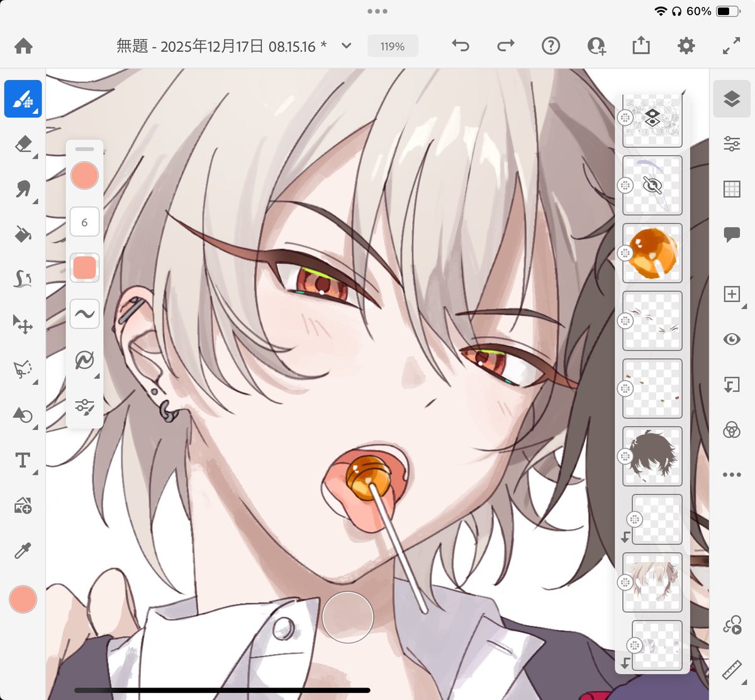Select the Lasso selection tool

click(x=23, y=370)
